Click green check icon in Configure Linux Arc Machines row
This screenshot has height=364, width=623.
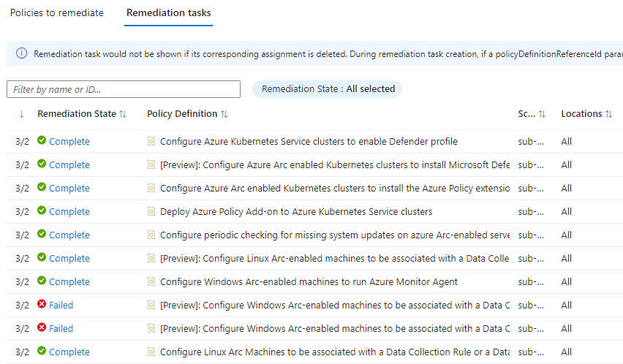point(42,351)
